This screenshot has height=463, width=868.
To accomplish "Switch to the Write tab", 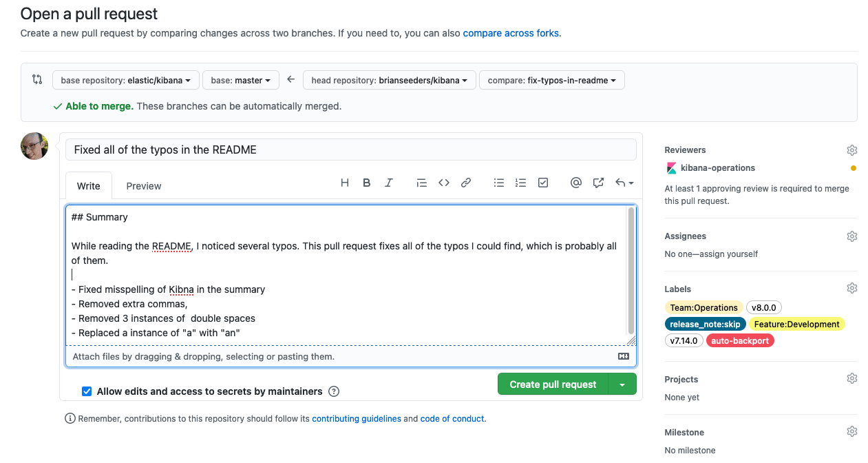I will click(x=89, y=186).
